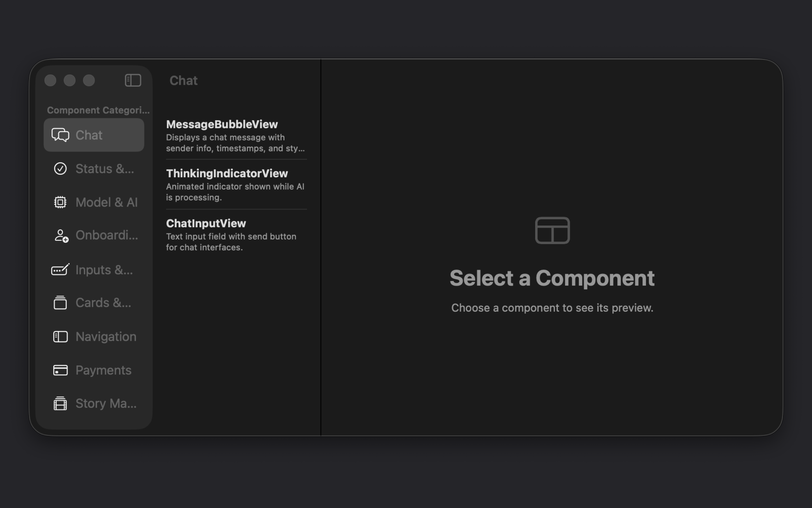Select the Chat category label
Screen dimensions: 812x508
click(x=89, y=135)
